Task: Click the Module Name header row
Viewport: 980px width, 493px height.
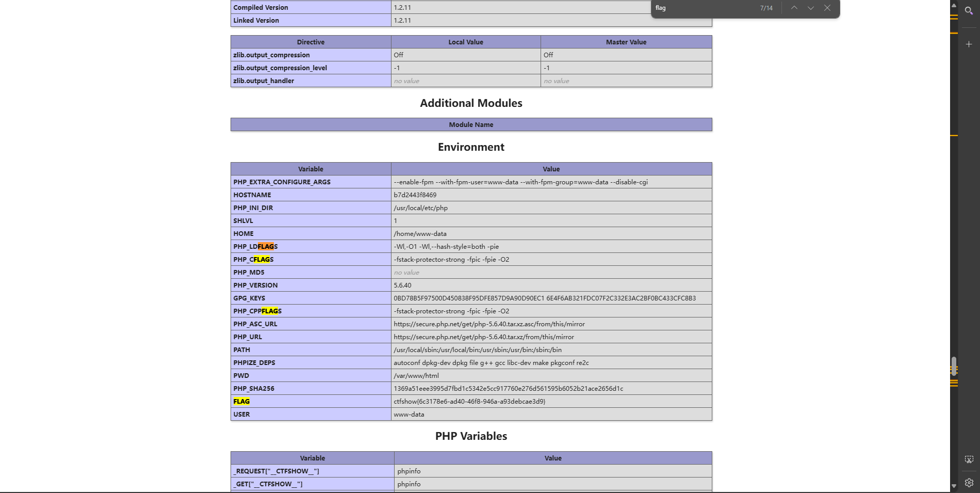Action: point(471,124)
